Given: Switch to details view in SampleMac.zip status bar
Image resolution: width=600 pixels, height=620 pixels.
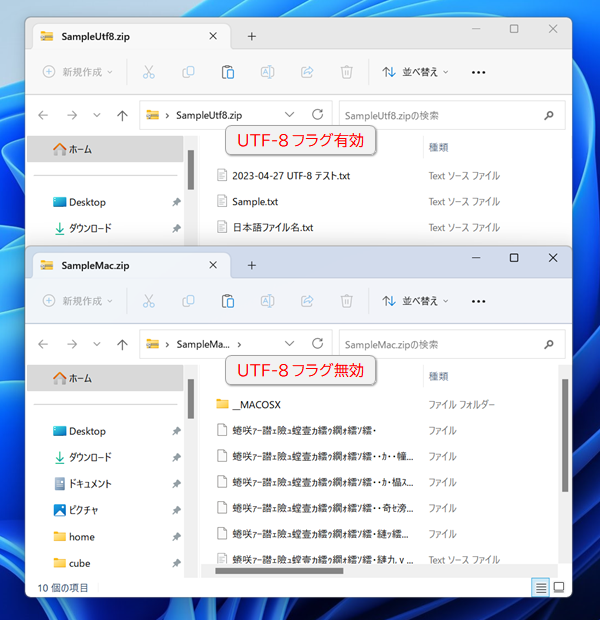Looking at the screenshot, I should pos(541,588).
